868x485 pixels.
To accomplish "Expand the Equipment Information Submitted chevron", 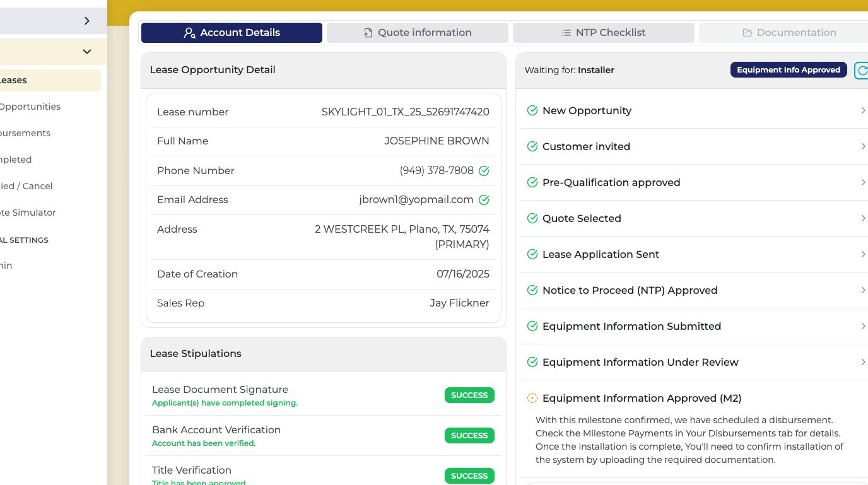I will [863, 326].
